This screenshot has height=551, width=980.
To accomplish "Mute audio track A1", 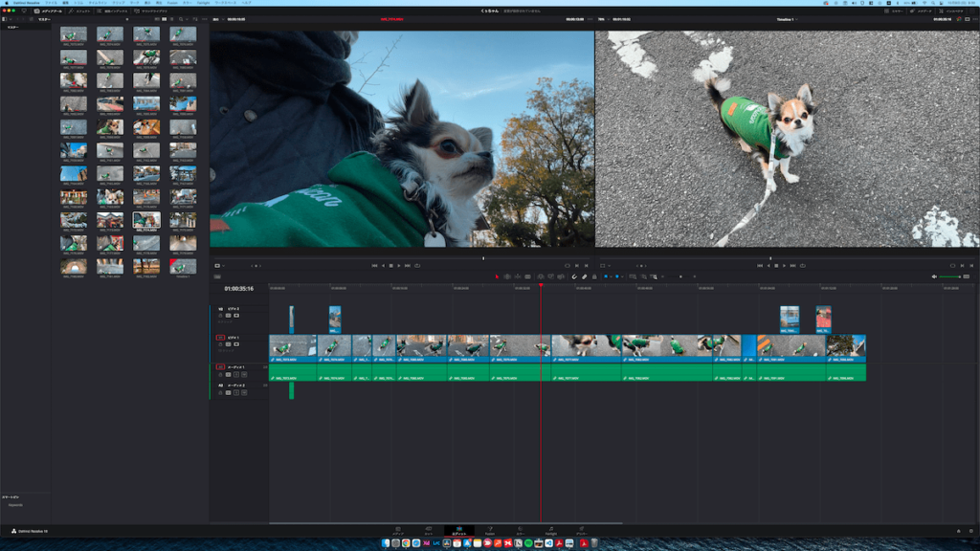I will pos(244,375).
